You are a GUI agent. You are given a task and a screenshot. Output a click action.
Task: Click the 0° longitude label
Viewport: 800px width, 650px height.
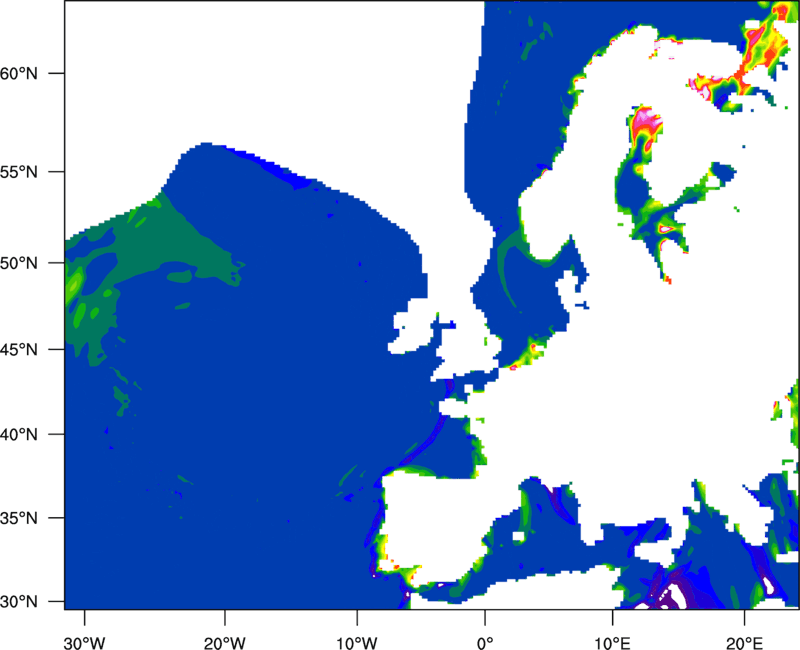pos(485,643)
